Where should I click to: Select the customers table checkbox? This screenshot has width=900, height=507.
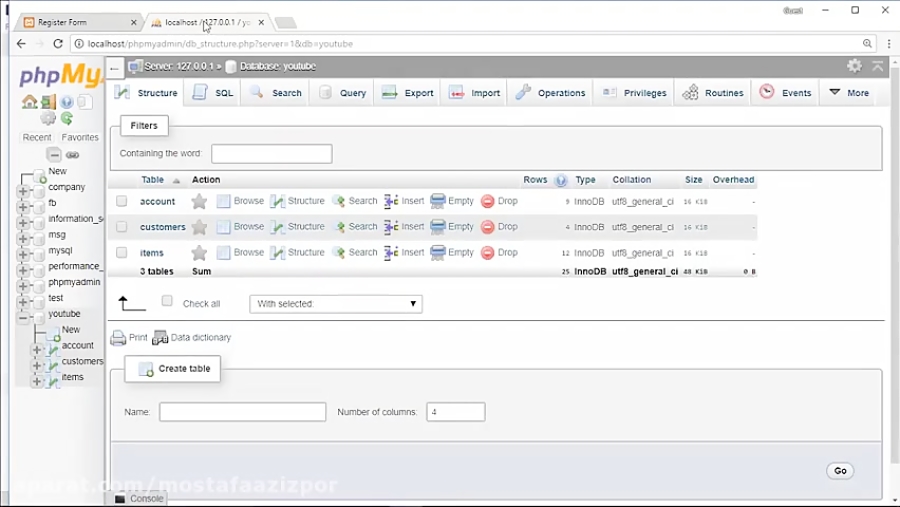(122, 227)
